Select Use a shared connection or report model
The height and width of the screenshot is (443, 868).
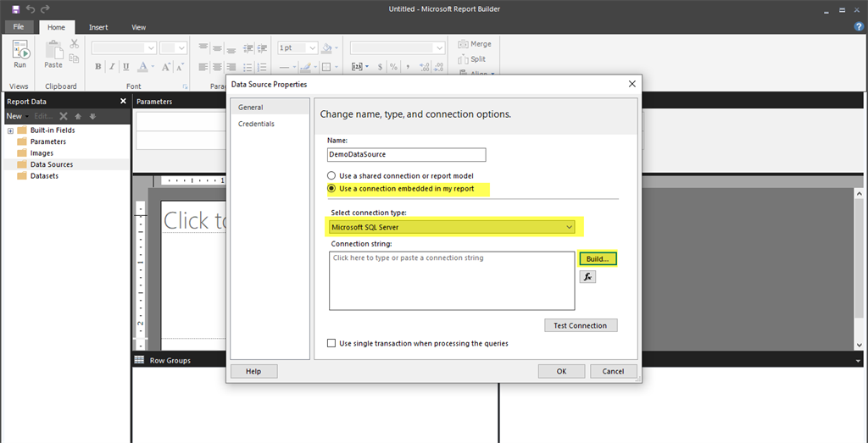[x=401, y=176]
